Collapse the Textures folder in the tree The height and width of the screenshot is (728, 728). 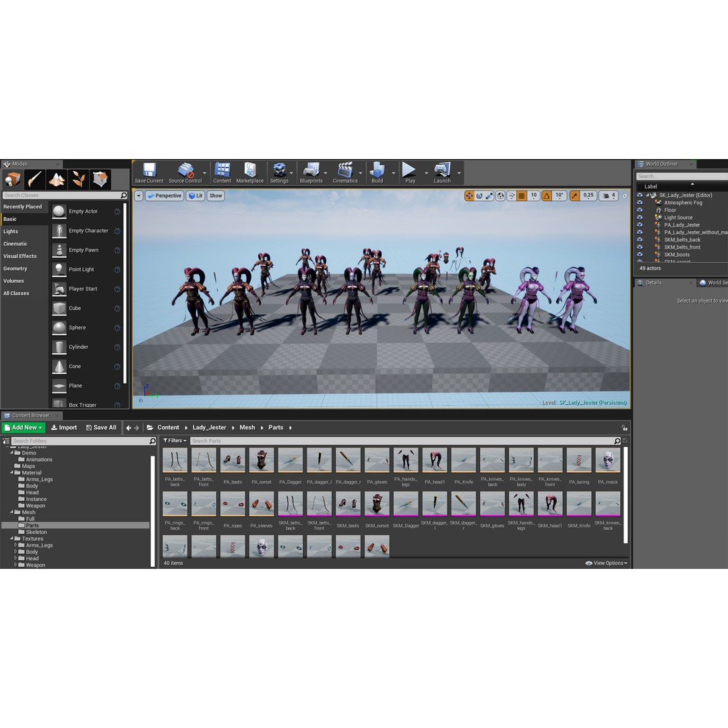coord(12,539)
